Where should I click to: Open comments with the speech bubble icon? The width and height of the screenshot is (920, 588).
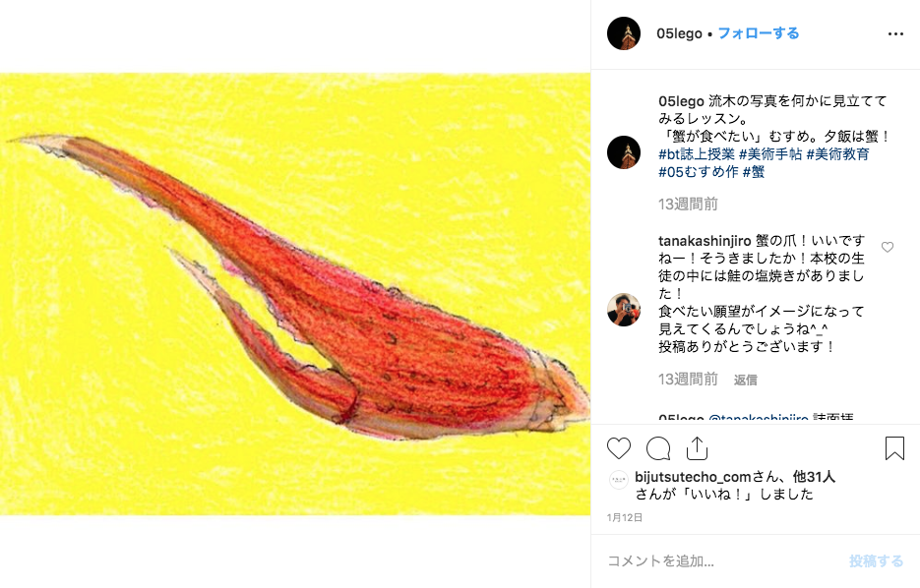[658, 448]
